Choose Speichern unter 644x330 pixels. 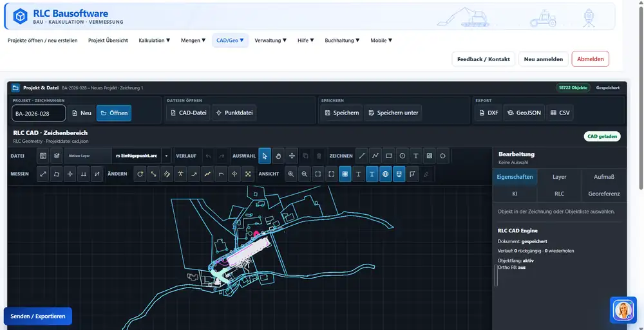click(393, 113)
